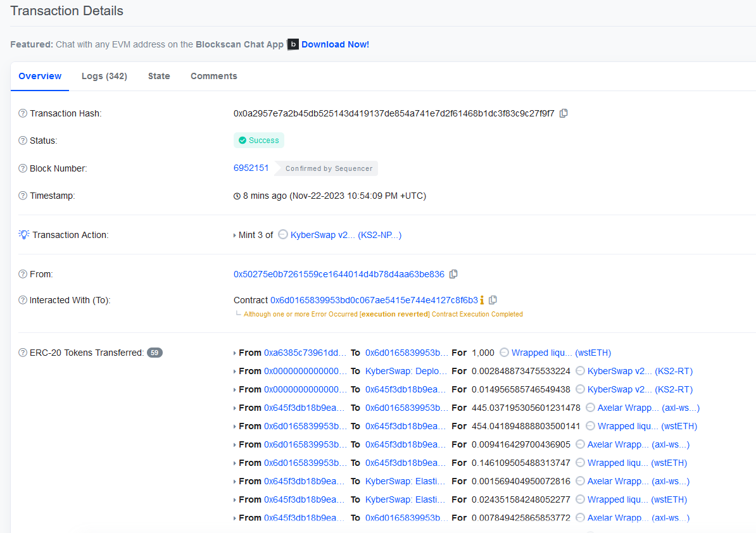
Task: Open contract 0x6d0165839953bd0c067ae5415e744e4127c8f6b3
Action: click(374, 300)
